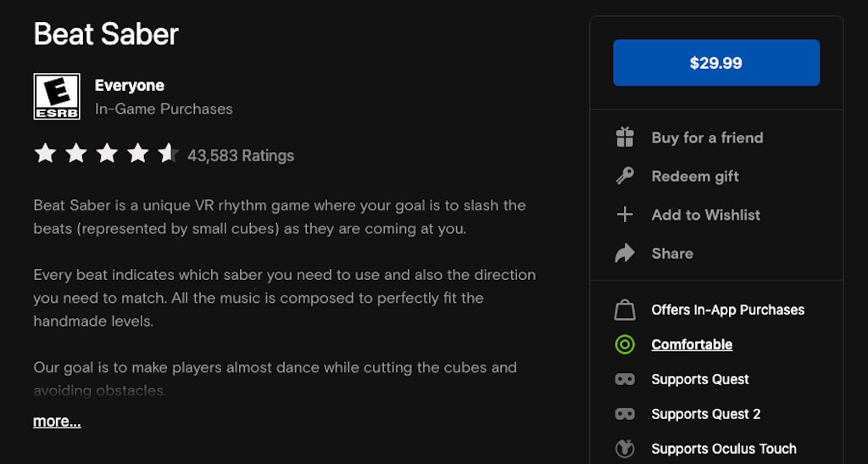The height and width of the screenshot is (464, 868).
Task: Open the Share option
Action: (x=672, y=254)
